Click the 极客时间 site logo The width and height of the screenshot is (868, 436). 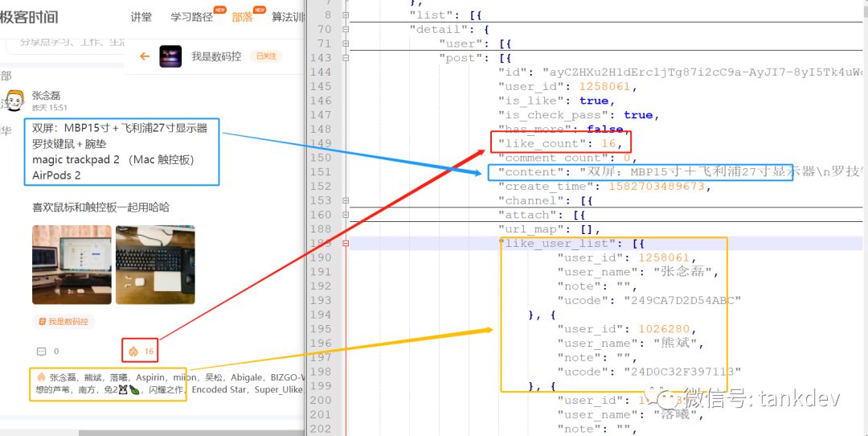(x=29, y=17)
